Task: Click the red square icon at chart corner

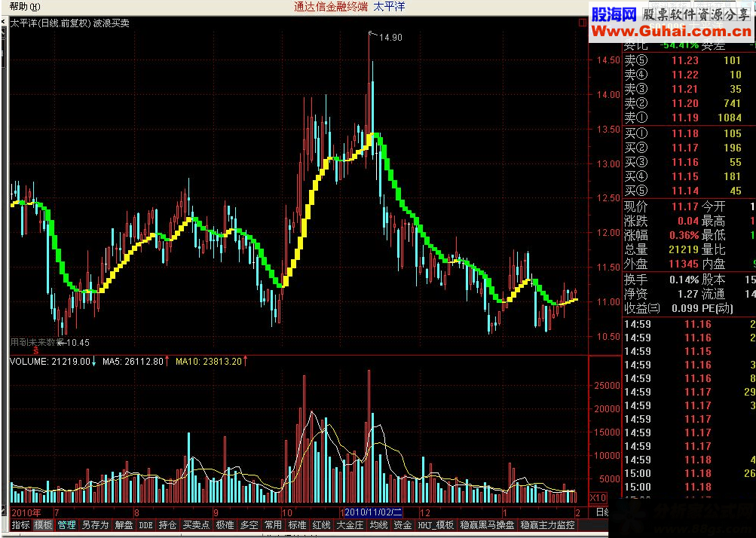Action: pos(583,23)
